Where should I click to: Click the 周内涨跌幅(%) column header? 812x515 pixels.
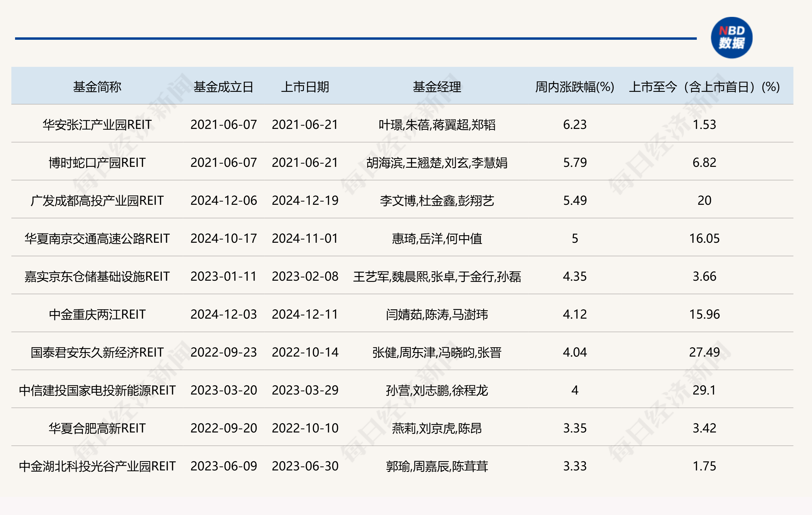(575, 87)
